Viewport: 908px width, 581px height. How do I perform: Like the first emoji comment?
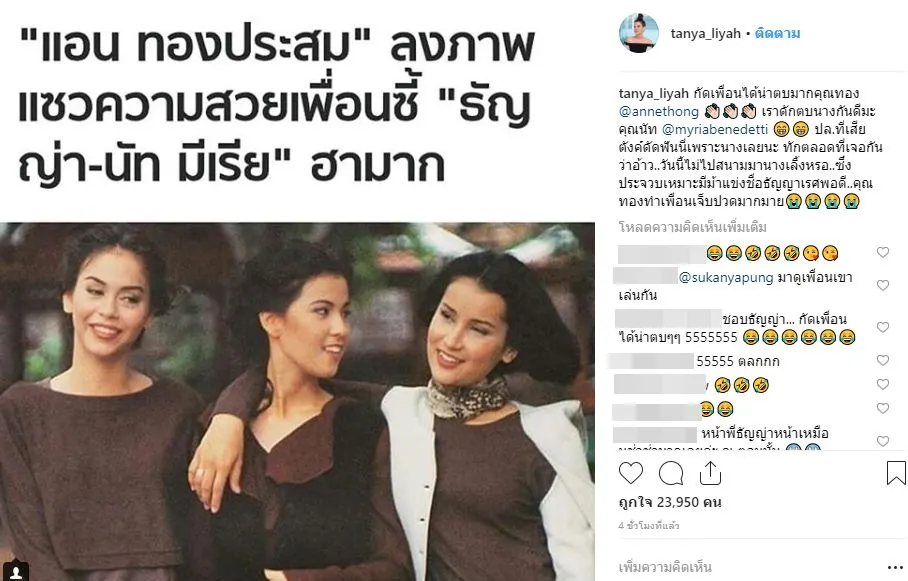[x=883, y=252]
